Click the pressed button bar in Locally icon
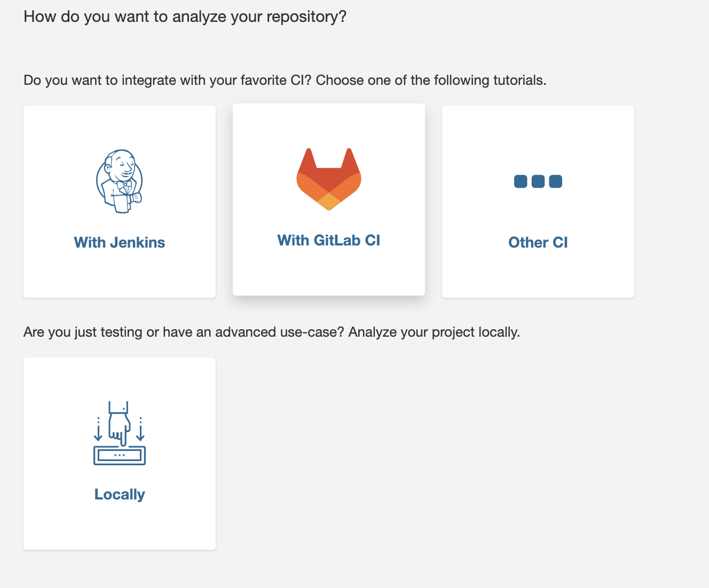Viewport: 709px width, 588px height. (120, 455)
